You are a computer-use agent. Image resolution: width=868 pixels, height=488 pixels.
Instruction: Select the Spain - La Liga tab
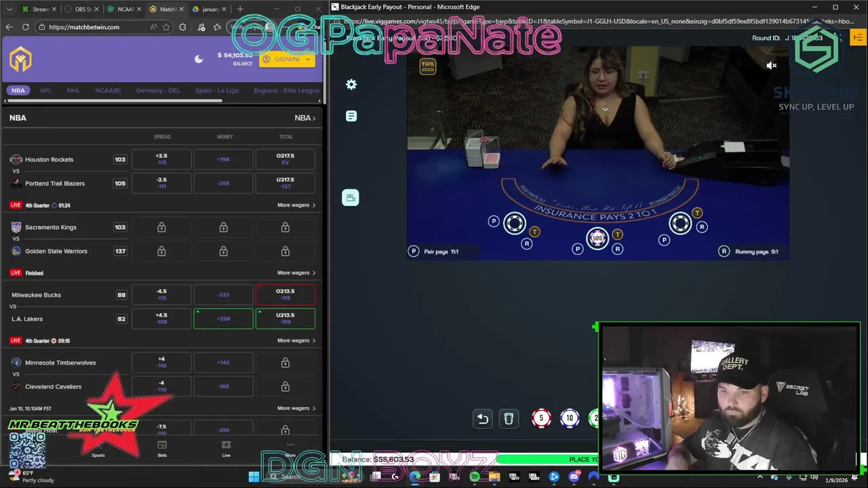point(217,90)
